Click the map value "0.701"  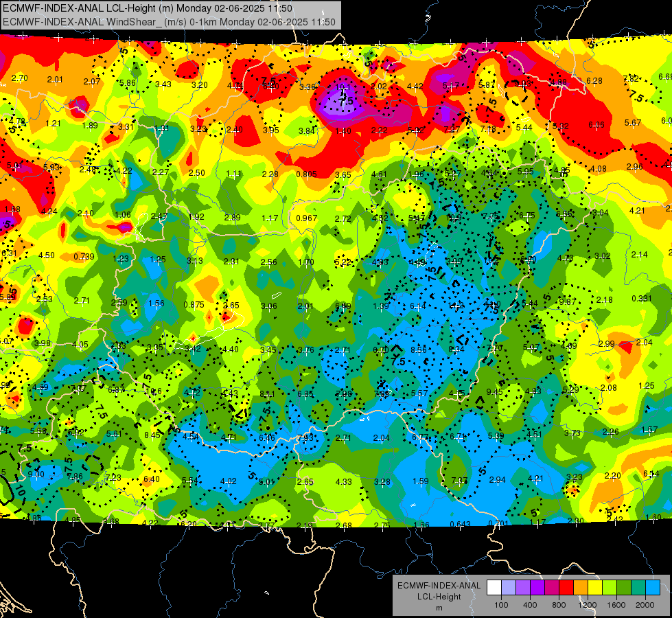pos(498,523)
